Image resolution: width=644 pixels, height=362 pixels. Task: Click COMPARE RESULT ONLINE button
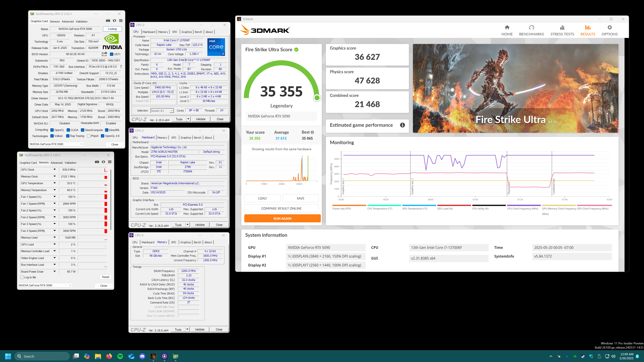pyautogui.click(x=281, y=208)
